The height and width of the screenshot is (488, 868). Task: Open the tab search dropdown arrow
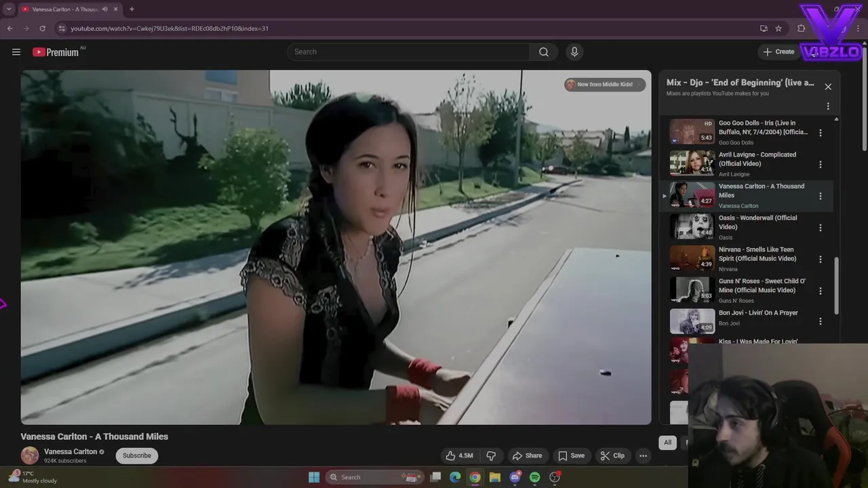click(x=9, y=9)
